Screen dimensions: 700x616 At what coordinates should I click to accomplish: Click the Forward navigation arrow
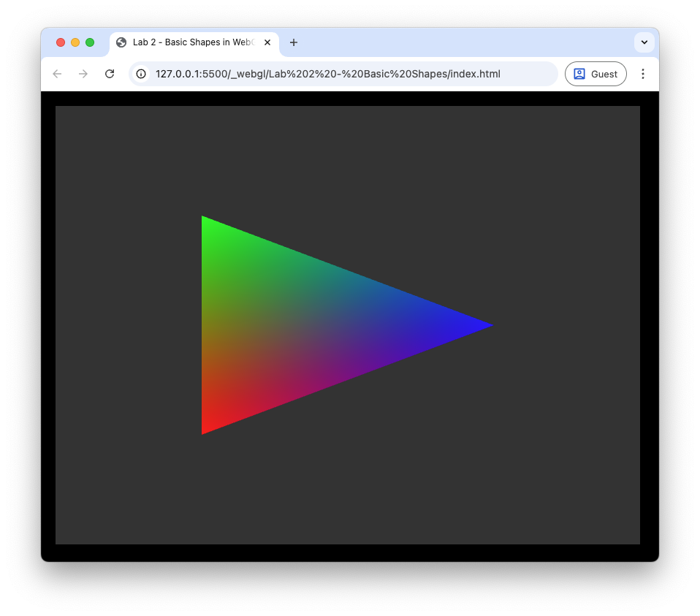point(83,74)
